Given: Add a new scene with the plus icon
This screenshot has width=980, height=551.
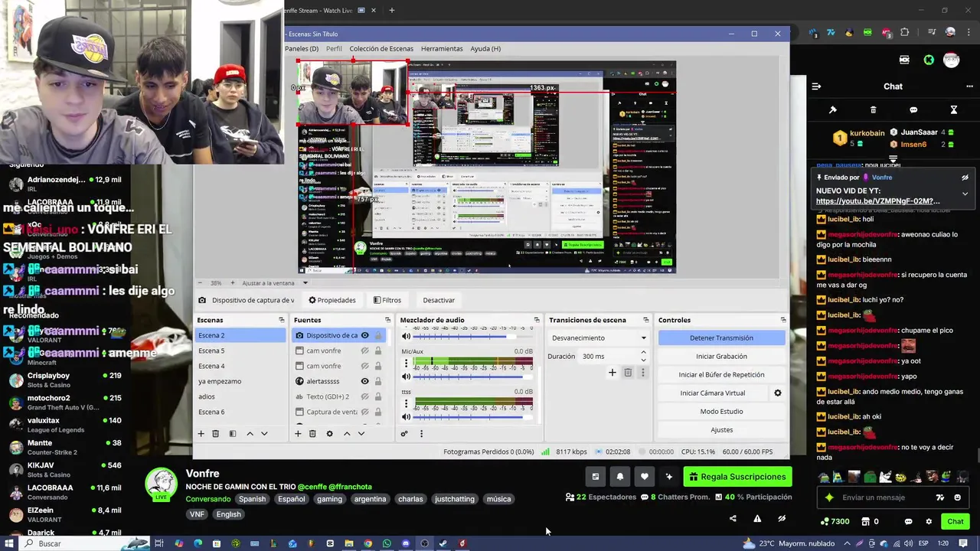Looking at the screenshot, I should coord(201,434).
